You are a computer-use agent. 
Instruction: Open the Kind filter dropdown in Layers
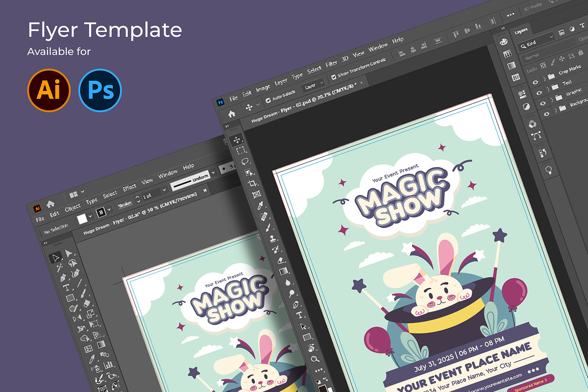point(537,41)
